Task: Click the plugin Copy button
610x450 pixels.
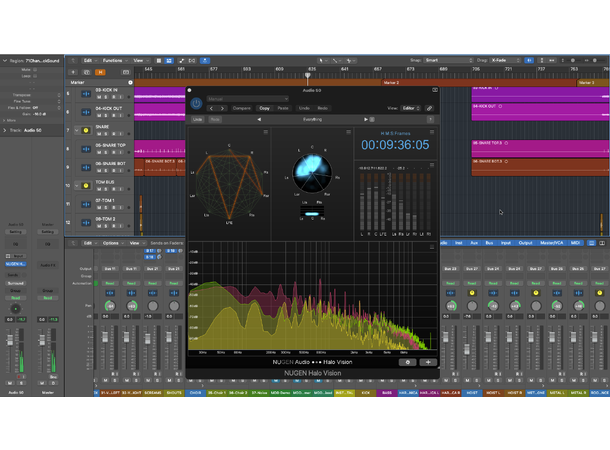Action: (x=264, y=109)
